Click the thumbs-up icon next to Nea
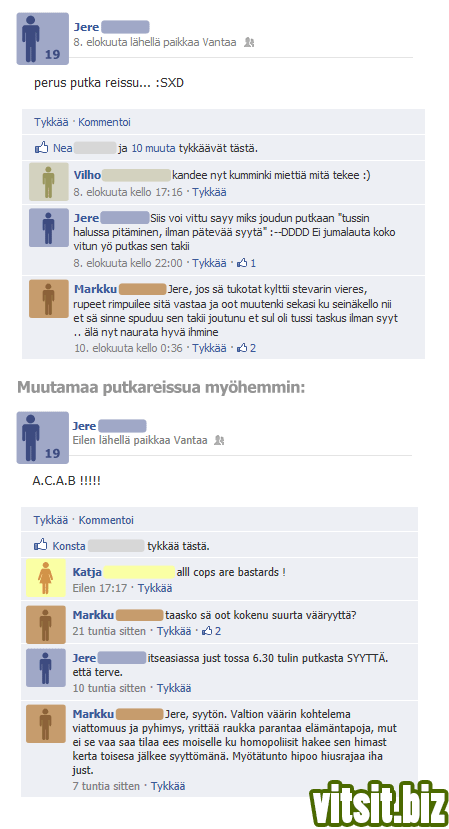The height and width of the screenshot is (829, 449). 41,148
